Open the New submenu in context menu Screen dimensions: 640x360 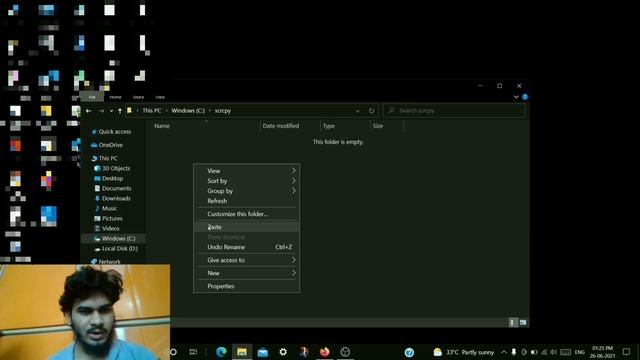(247, 273)
